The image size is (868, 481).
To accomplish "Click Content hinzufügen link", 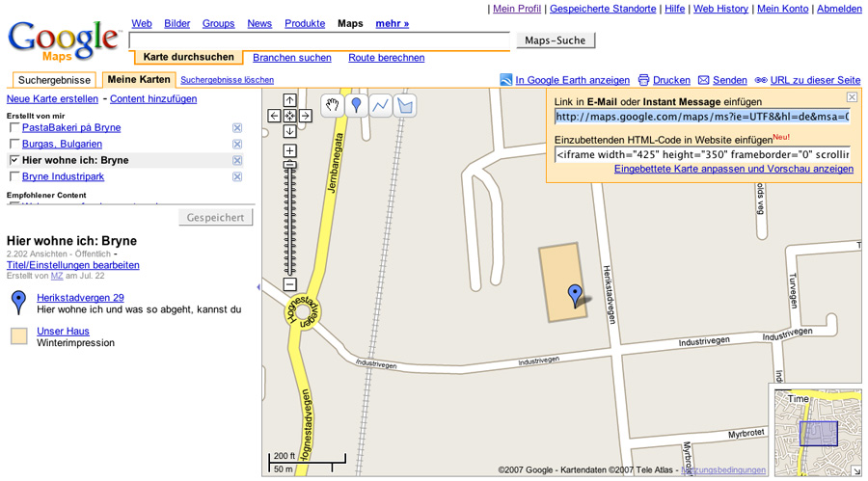I will point(153,98).
